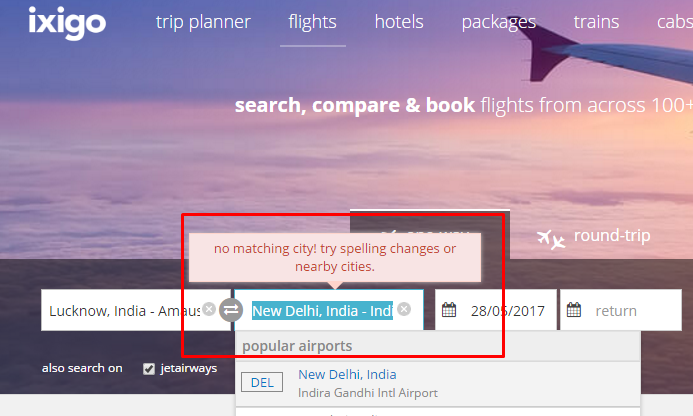This screenshot has height=416, width=693.
Task: Navigate to the trains section
Action: coord(596,22)
